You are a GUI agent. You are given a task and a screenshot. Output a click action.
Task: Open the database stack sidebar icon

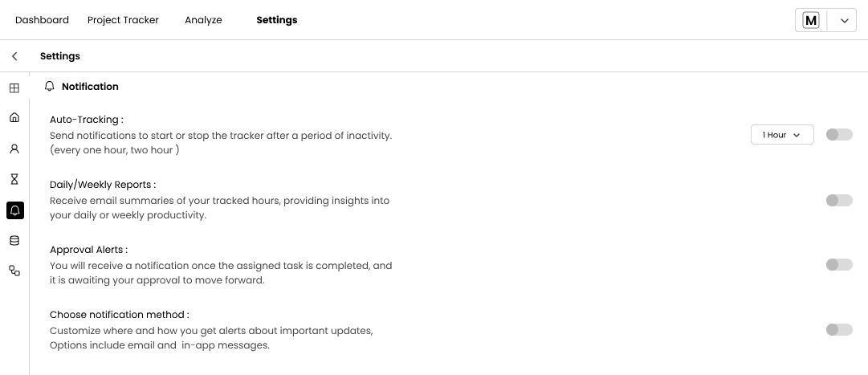tap(14, 240)
